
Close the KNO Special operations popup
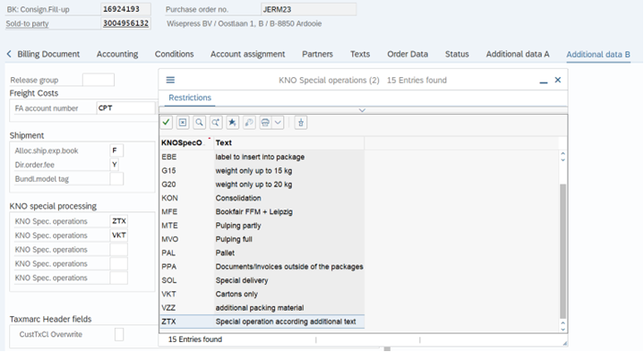(x=558, y=80)
